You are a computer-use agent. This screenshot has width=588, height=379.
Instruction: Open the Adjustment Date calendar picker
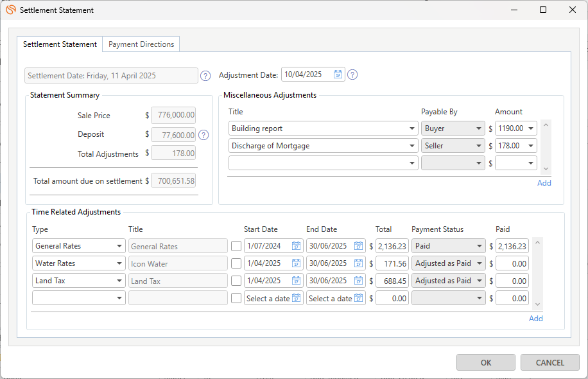point(338,75)
